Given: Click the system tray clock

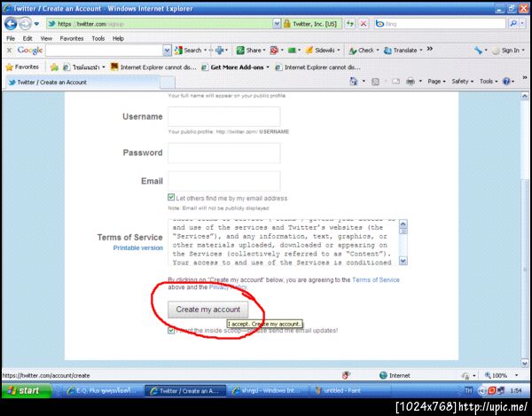Looking at the screenshot, I should (x=516, y=390).
